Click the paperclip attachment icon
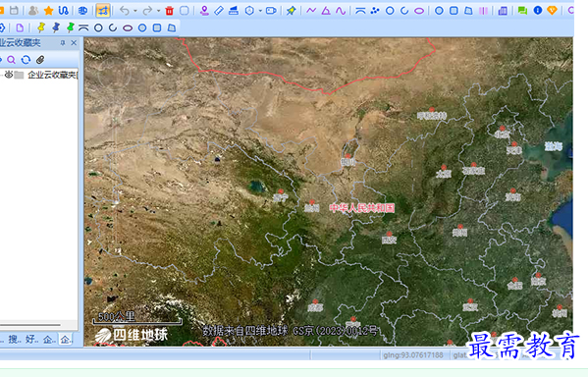This screenshot has height=377, width=588. click(x=40, y=60)
